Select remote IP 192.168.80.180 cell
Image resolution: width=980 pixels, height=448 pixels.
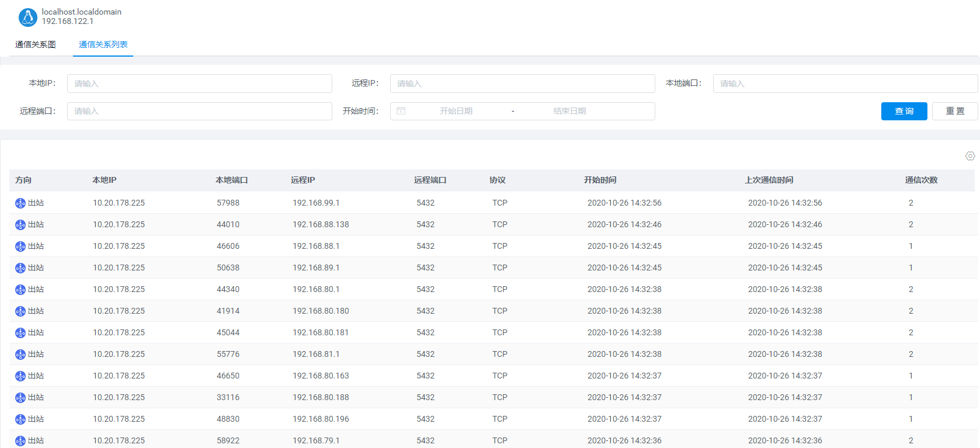coord(321,311)
